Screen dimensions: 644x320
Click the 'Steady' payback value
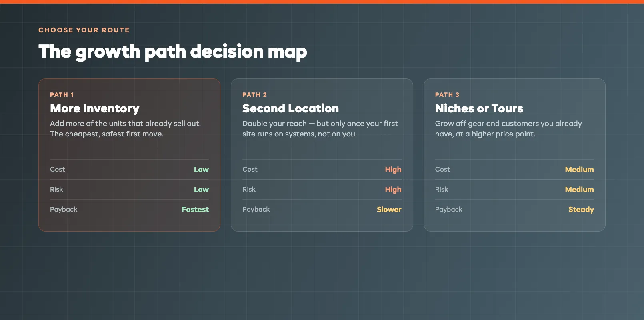click(581, 210)
